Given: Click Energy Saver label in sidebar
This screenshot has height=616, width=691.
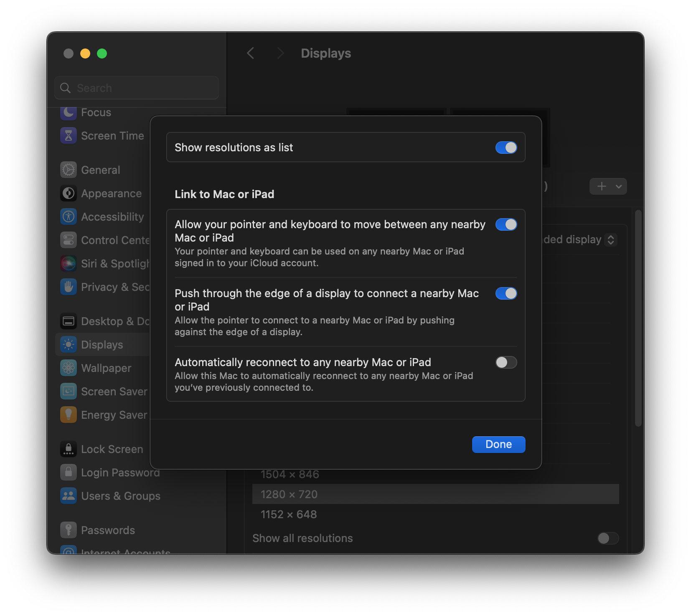Looking at the screenshot, I should (114, 415).
